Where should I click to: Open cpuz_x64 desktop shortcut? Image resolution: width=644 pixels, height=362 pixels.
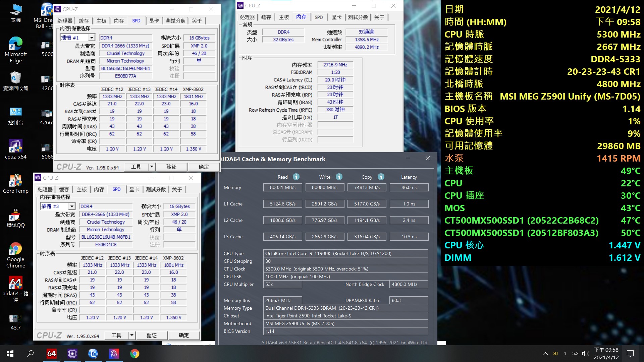pos(15,149)
